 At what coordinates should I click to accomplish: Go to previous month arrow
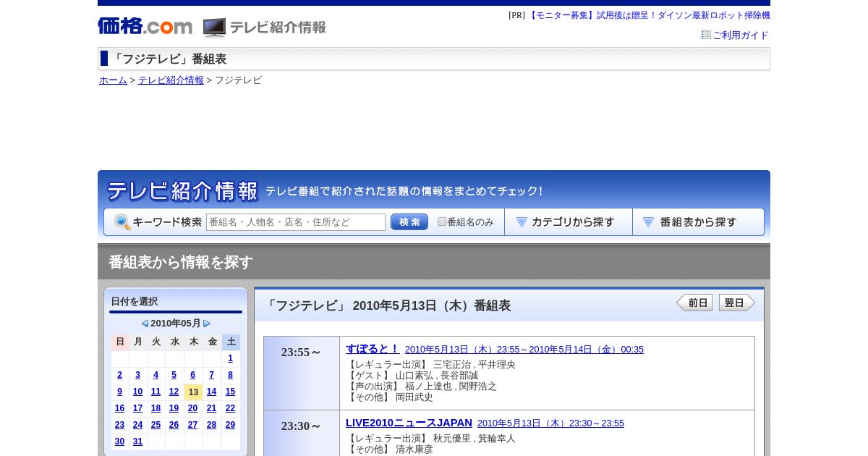click(145, 324)
